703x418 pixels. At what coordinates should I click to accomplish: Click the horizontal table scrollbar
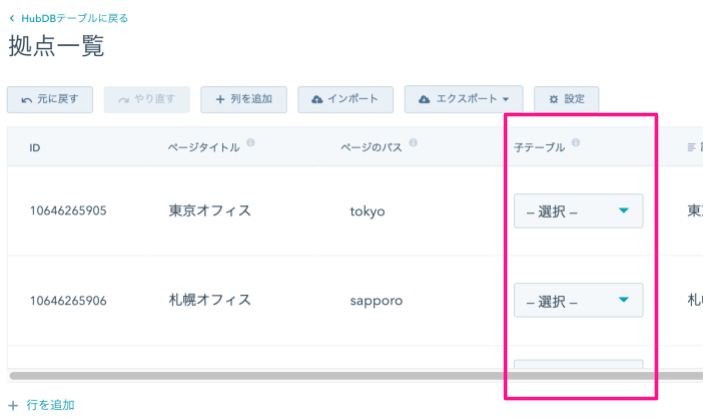click(x=300, y=376)
